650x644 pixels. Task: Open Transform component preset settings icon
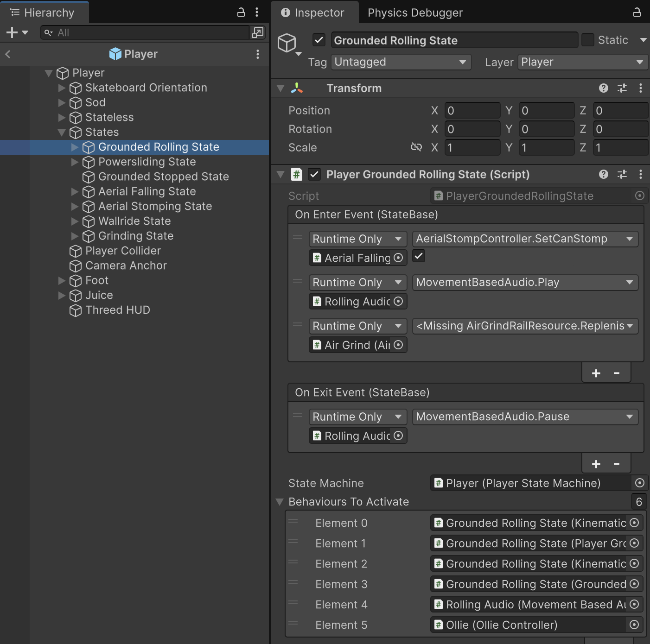[x=622, y=88]
